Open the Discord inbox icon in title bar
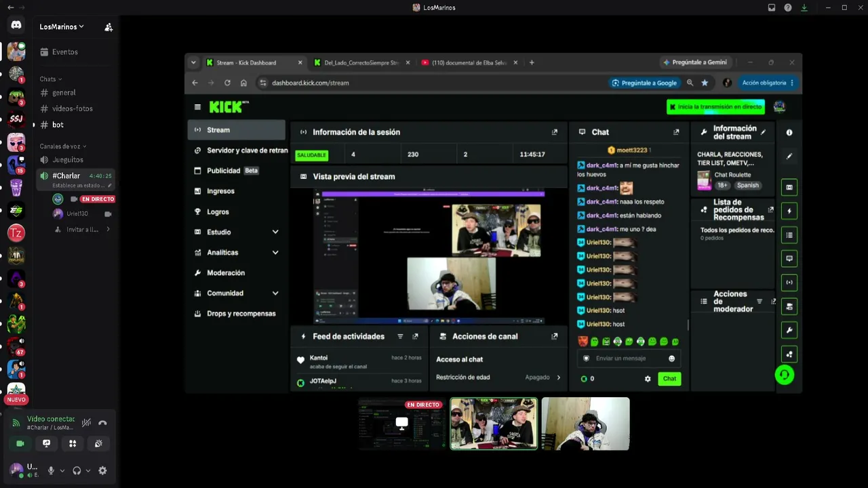The image size is (868, 488). [x=772, y=7]
